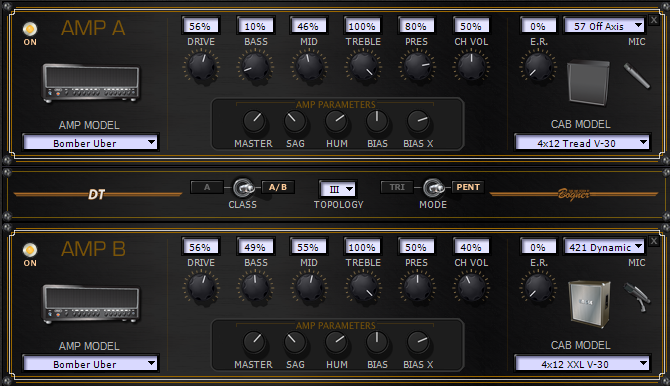Flip the MODE toggle switch
The height and width of the screenshot is (386, 670).
pyautogui.click(x=433, y=187)
